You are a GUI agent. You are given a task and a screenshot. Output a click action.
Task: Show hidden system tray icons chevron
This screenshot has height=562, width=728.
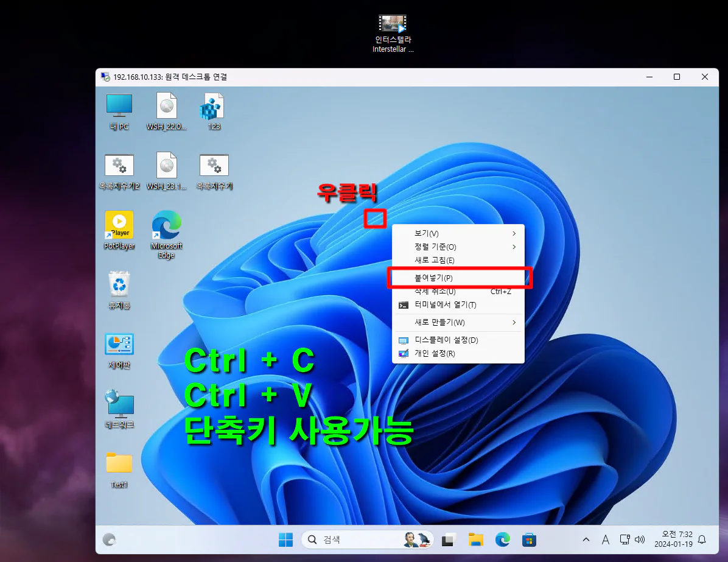[586, 539]
